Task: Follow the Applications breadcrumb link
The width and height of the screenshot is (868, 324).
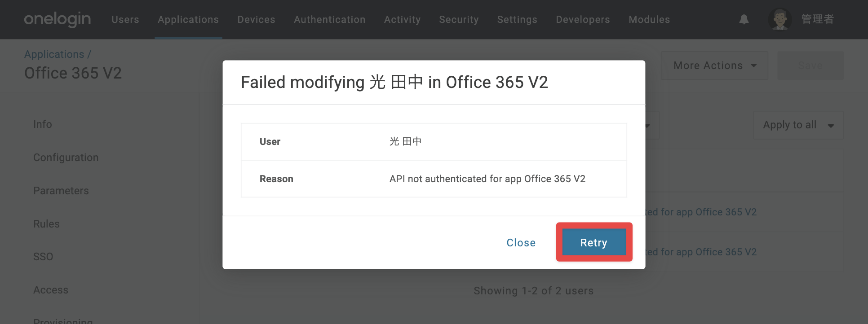Action: point(54,54)
